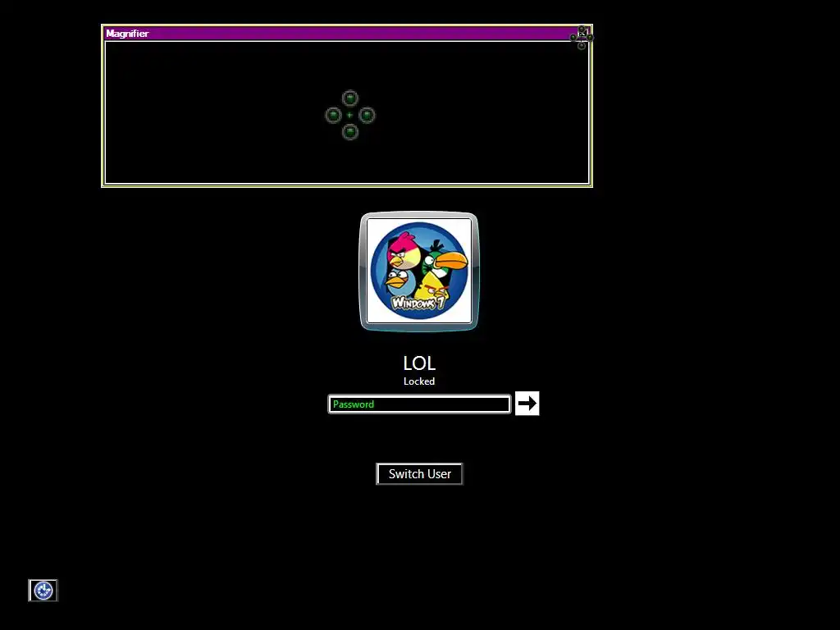Focus the Password input field

click(x=419, y=404)
